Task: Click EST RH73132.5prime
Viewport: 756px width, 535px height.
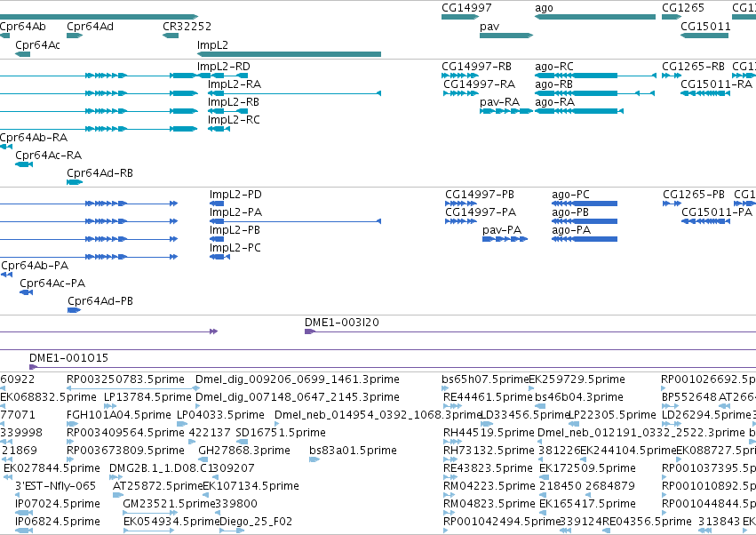Action: coord(489,451)
